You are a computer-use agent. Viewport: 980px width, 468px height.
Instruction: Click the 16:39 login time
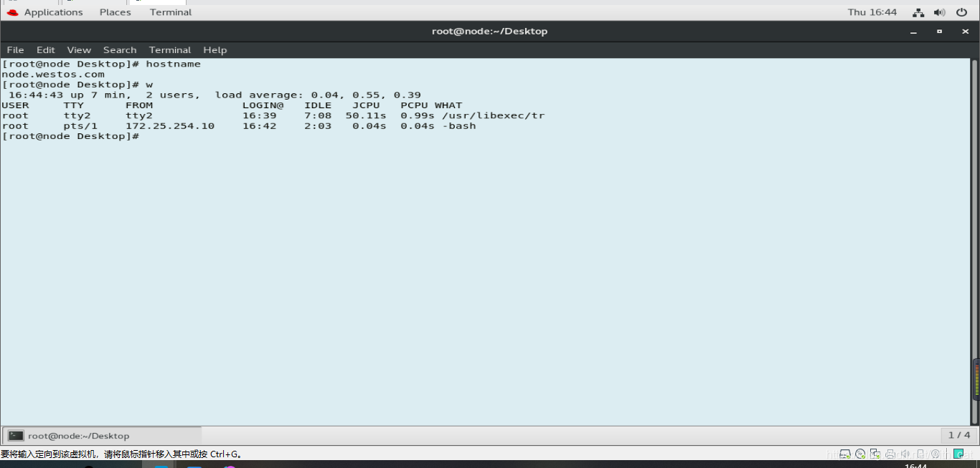coord(259,115)
